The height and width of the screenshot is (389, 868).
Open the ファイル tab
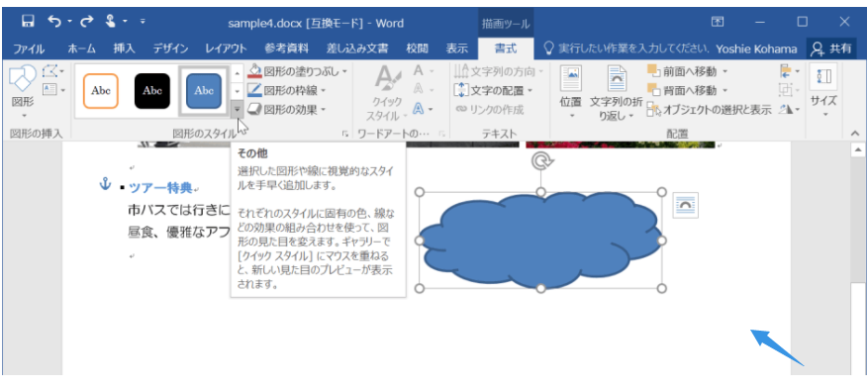[x=29, y=49]
